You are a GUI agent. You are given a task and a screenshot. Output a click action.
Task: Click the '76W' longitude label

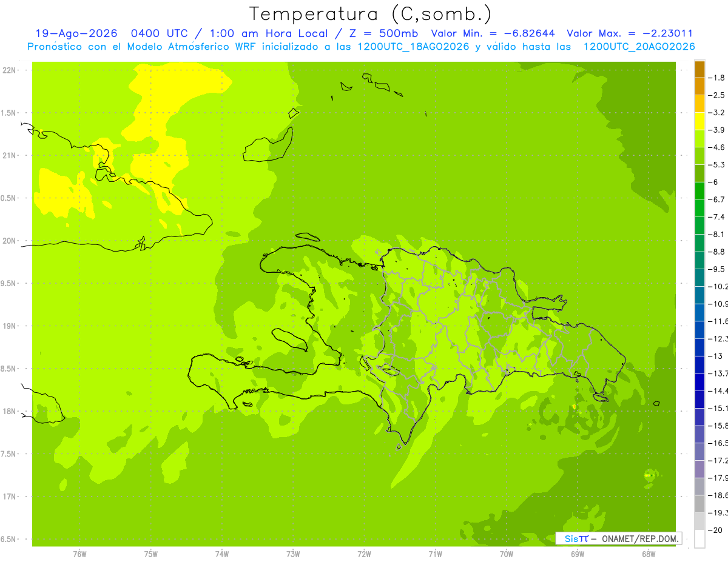79,554
